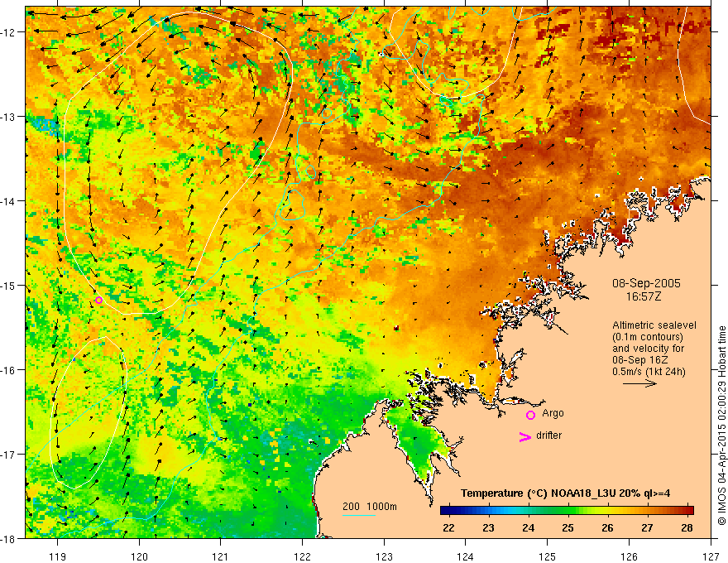Screen dimensions: 728x563
Task: Click the '28' colorbar temperature label
Action: (687, 527)
